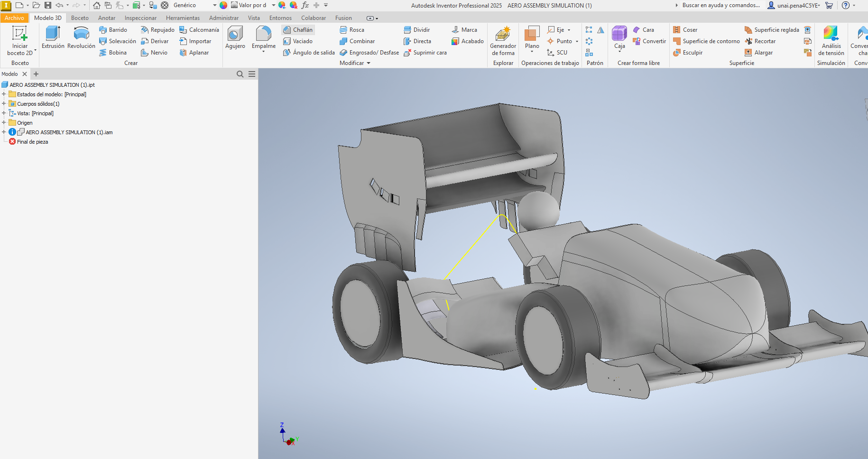This screenshot has width=868, height=459.
Task: Select Cuerpos sólidos(1) in the model tree
Action: coord(36,103)
